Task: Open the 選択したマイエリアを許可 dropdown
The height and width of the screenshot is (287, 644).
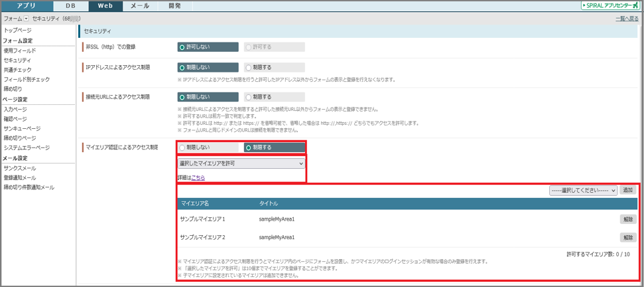Action: 241,163
